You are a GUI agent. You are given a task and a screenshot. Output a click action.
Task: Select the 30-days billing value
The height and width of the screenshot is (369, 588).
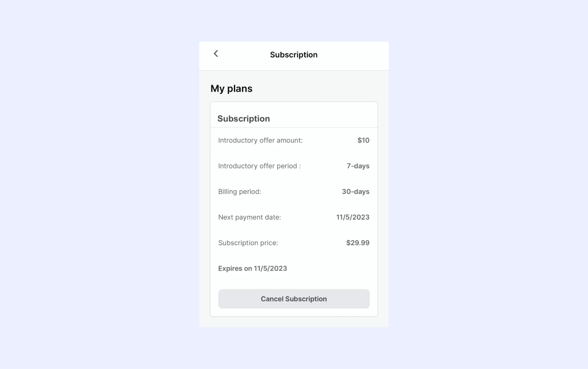click(355, 191)
